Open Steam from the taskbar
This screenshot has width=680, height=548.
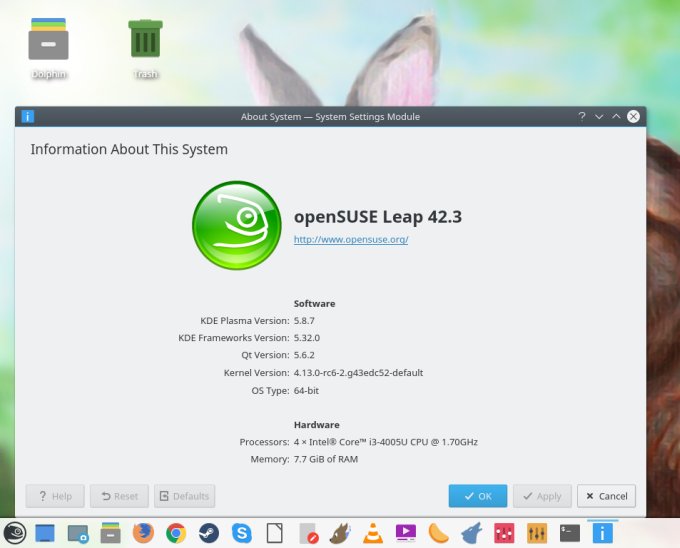pyautogui.click(x=209, y=533)
